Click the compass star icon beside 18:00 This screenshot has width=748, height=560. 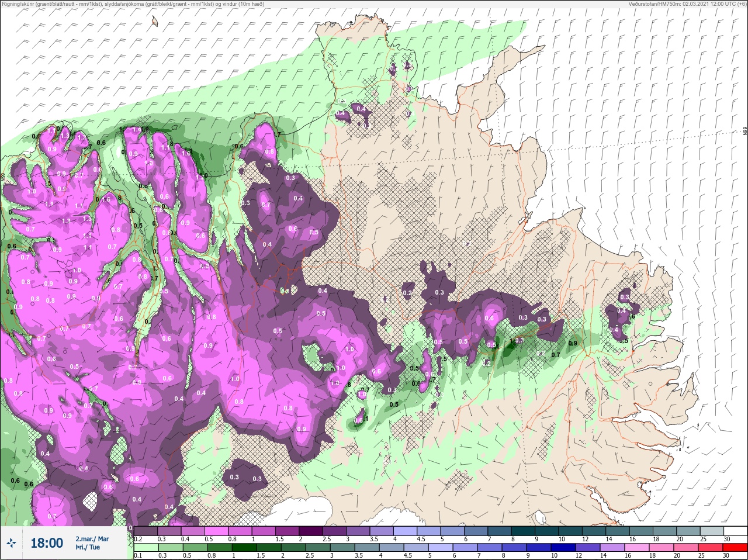11,543
